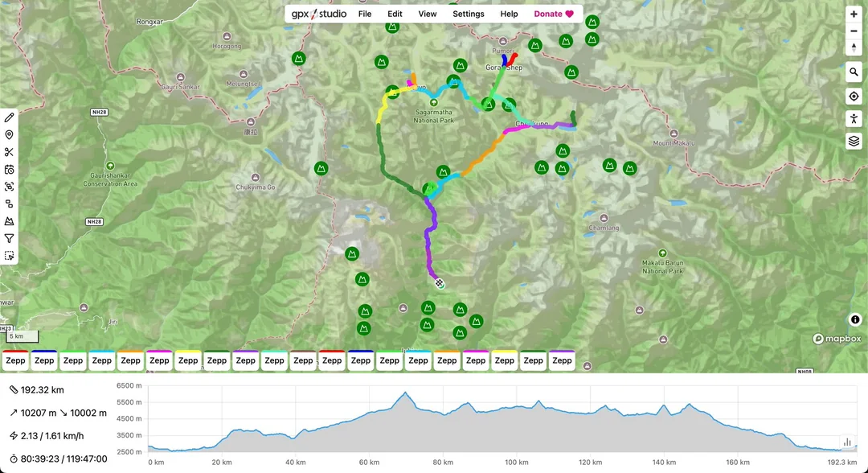Click the duration 80:39:23 / 119:47:00

(x=63, y=459)
